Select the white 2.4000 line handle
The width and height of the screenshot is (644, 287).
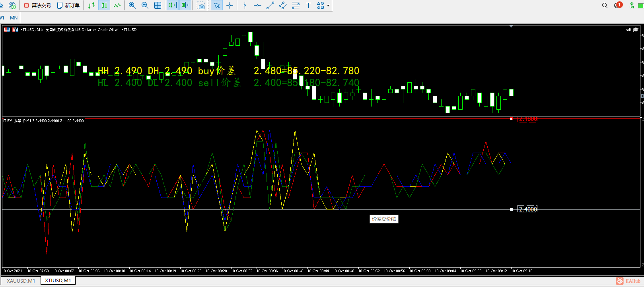511,209
